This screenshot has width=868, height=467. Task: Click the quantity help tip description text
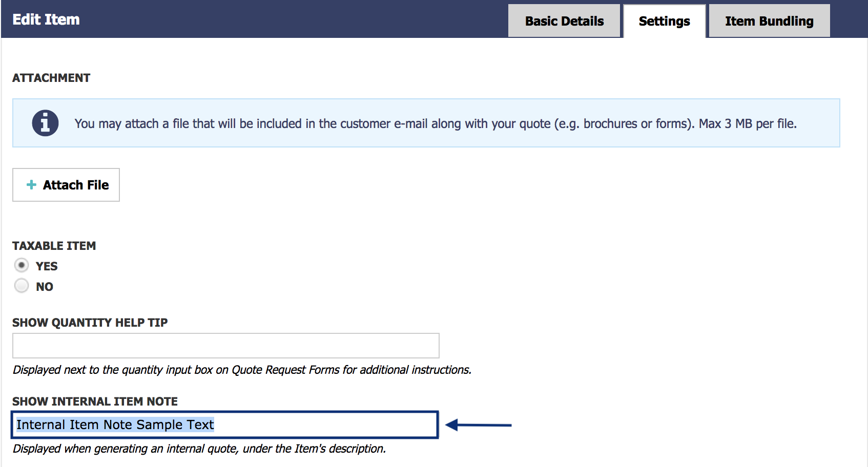point(242,370)
